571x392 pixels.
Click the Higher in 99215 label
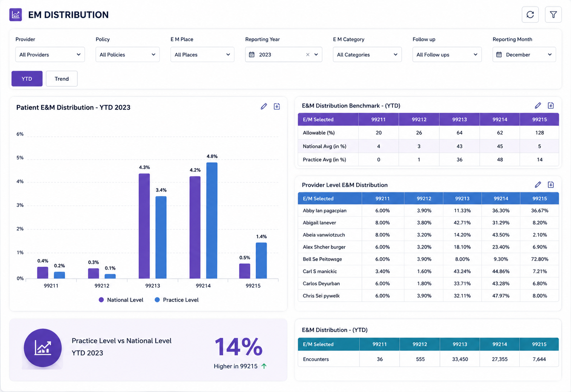[235, 366]
